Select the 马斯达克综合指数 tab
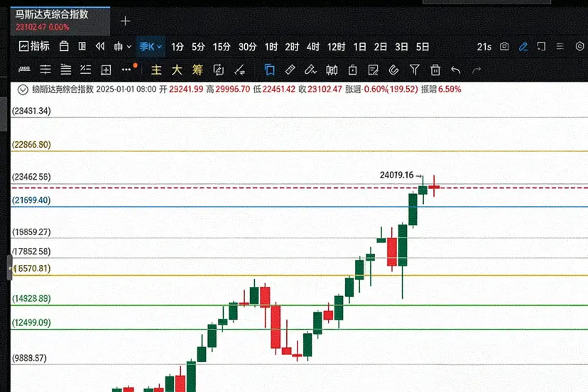Viewport: 588px width, 392px height. (60, 21)
